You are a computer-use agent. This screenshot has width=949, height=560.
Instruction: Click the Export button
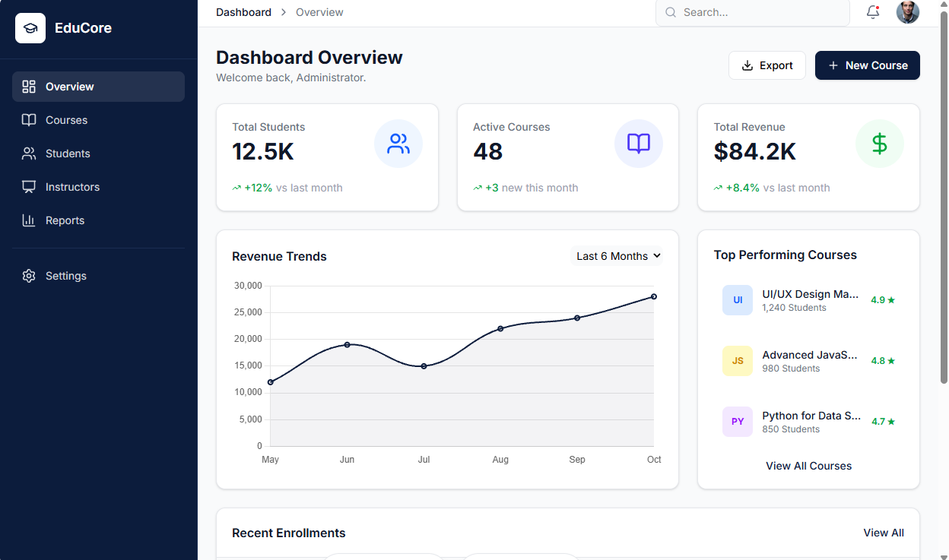click(x=766, y=65)
